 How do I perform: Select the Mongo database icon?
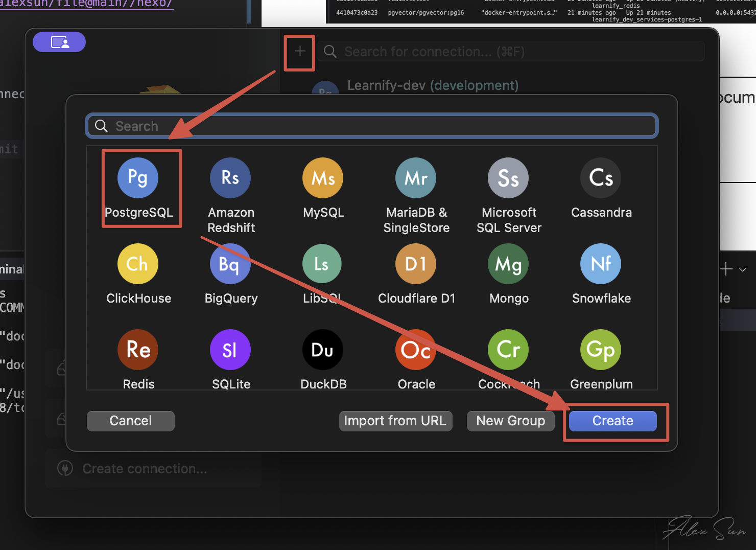pyautogui.click(x=508, y=264)
